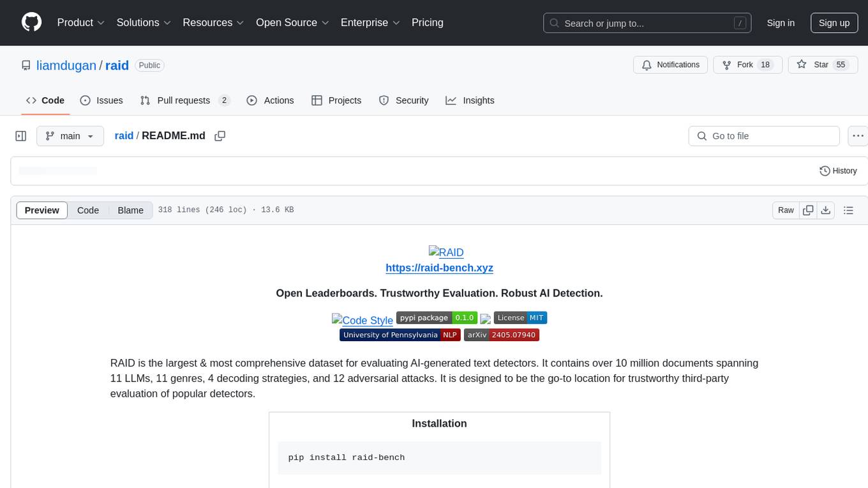Viewport: 868px width, 488px height.
Task: Click the Code Style badge
Action: point(363,320)
